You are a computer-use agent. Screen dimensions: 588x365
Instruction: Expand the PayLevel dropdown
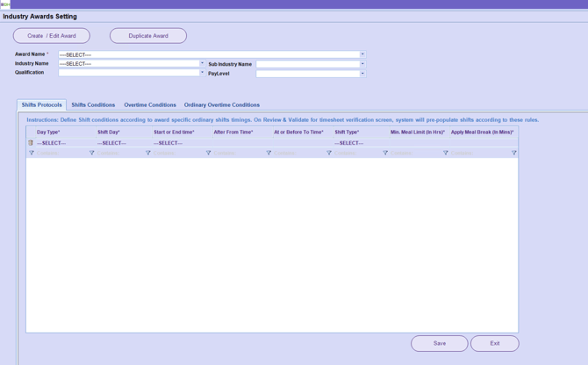coord(362,74)
